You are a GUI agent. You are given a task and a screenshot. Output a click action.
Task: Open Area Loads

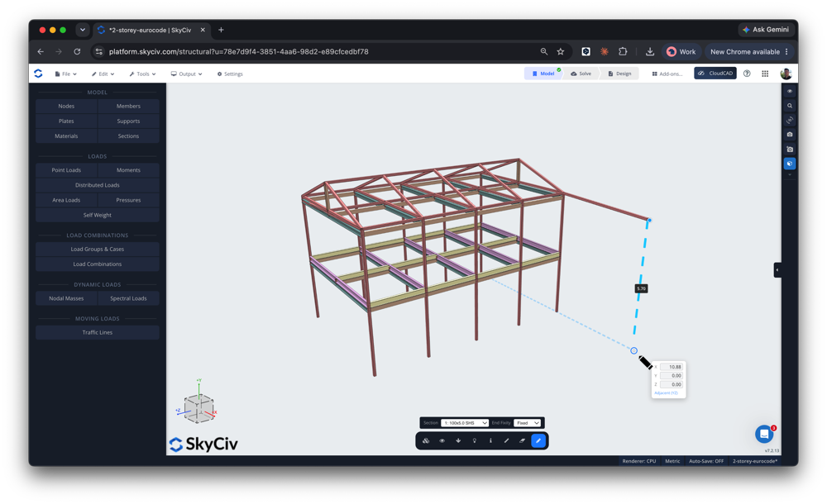[66, 200]
